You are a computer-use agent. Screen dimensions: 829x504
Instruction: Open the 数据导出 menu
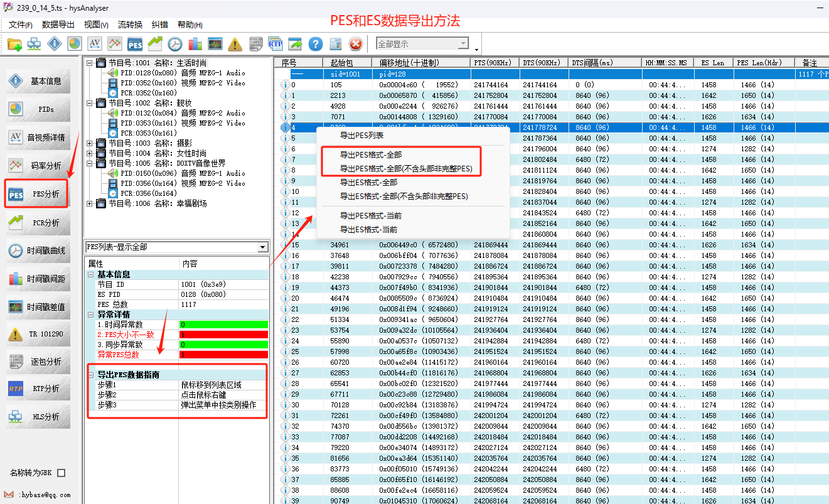coord(58,24)
